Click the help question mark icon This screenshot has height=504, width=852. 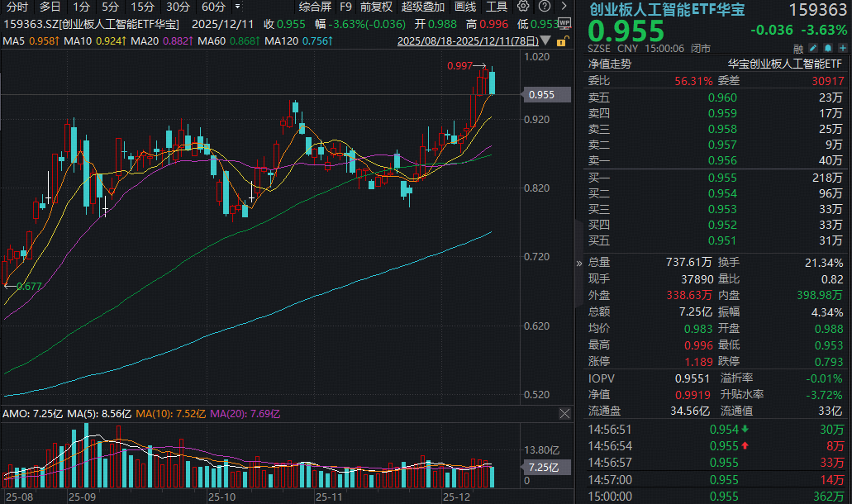point(543,6)
